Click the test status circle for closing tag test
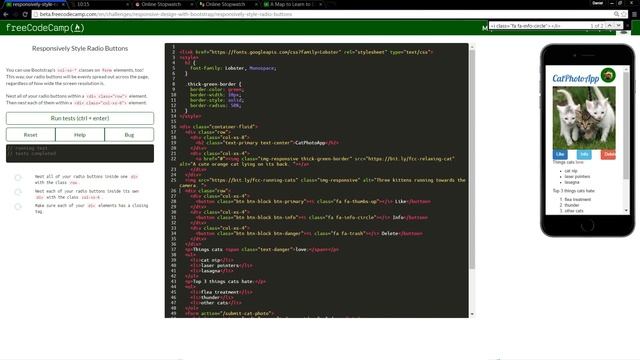 pyautogui.click(x=18, y=207)
